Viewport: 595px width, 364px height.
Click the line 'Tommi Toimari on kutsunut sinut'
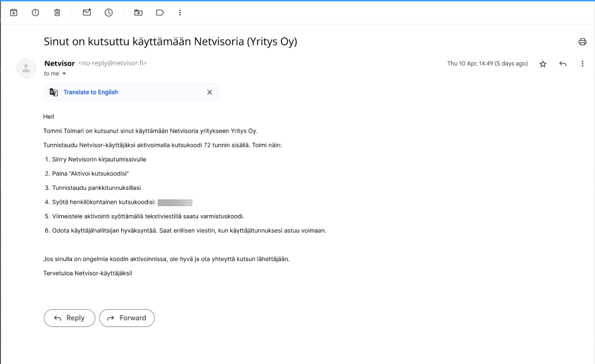(x=150, y=131)
